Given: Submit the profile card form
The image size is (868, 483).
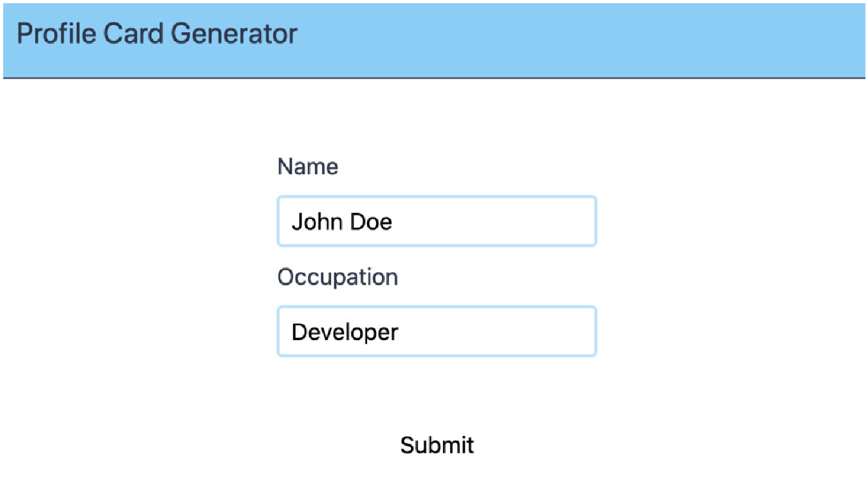Looking at the screenshot, I should [437, 445].
